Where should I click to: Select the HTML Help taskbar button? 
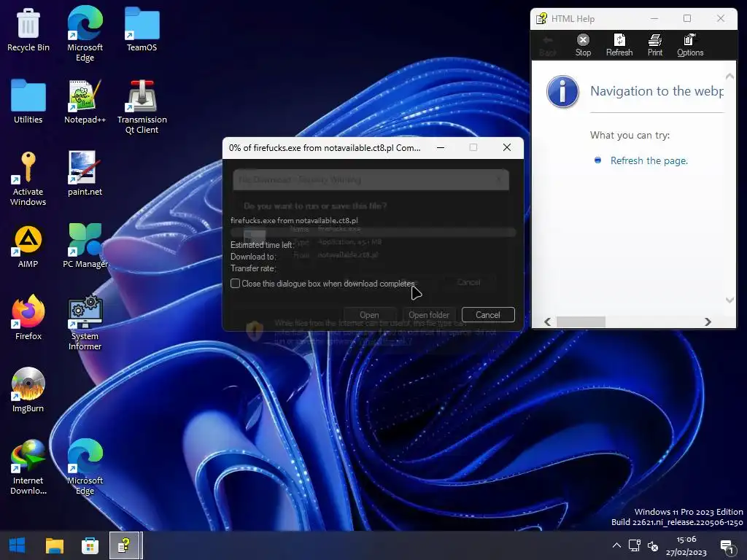coord(125,545)
